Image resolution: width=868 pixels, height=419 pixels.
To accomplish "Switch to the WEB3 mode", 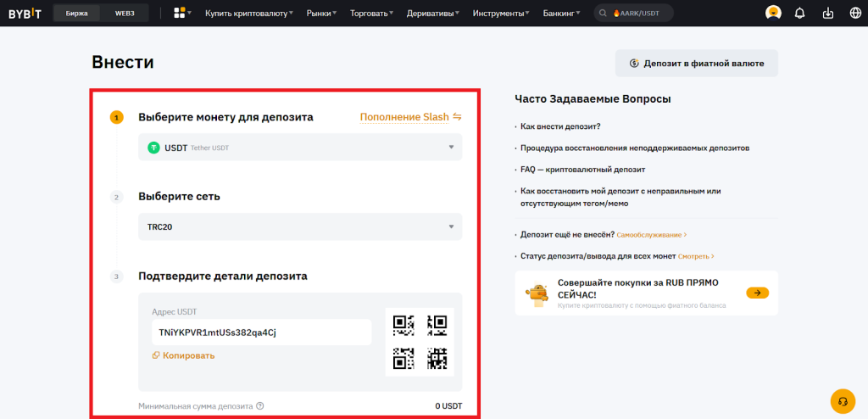I will click(x=123, y=13).
